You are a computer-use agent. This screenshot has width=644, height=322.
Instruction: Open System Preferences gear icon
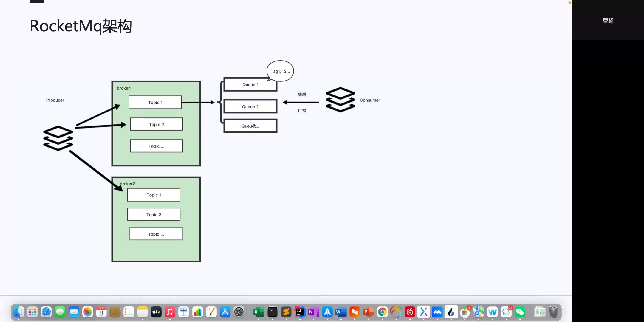point(239,312)
